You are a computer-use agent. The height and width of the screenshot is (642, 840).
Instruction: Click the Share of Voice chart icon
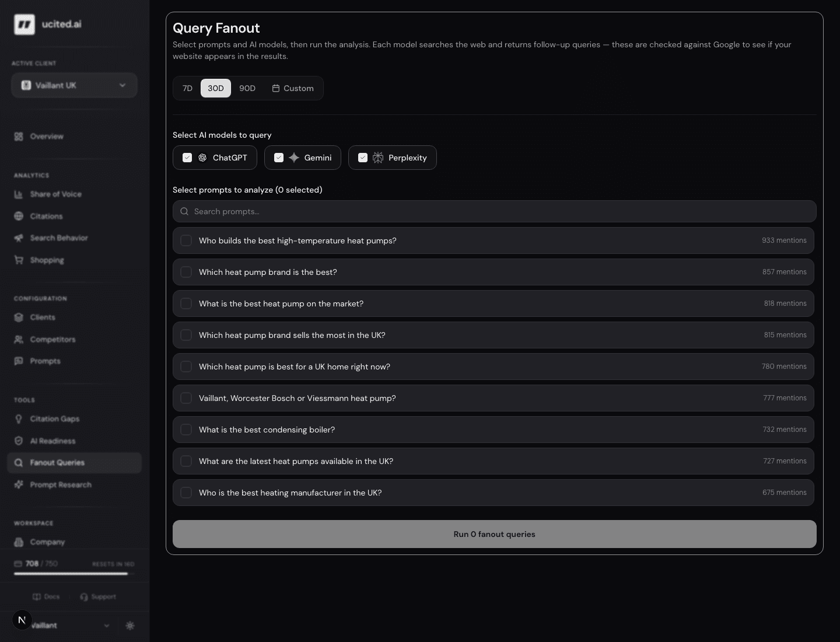pyautogui.click(x=19, y=194)
